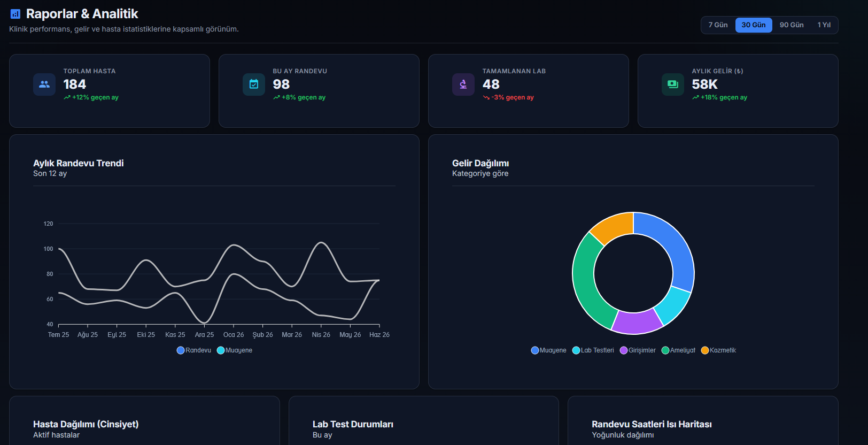This screenshot has width=868, height=445.
Task: Click the upward trend arrow beside +18% geçen ay
Action: pos(695,97)
